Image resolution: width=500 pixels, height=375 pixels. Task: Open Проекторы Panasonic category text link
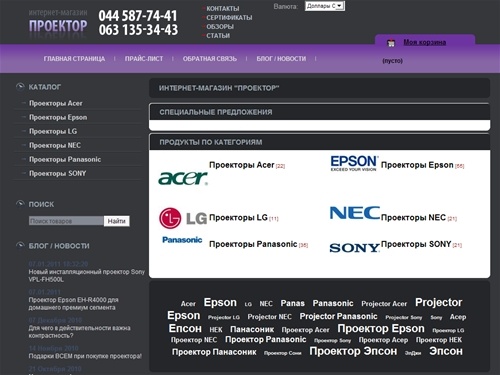[253, 244]
